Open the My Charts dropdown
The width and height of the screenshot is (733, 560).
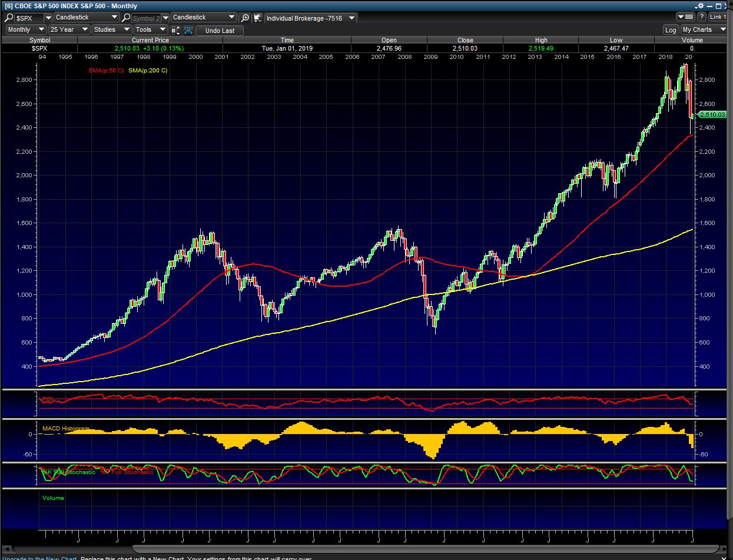click(x=704, y=29)
